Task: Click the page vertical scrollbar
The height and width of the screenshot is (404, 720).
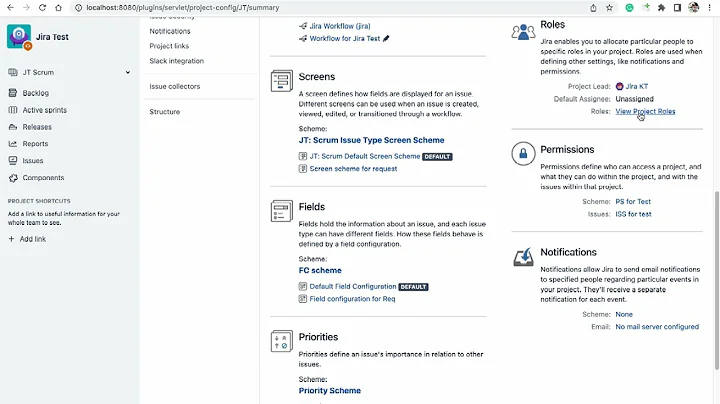Action: tap(716, 280)
